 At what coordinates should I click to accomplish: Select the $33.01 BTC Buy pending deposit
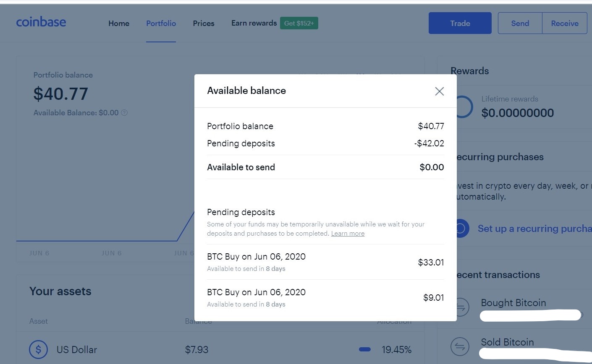[325, 262]
